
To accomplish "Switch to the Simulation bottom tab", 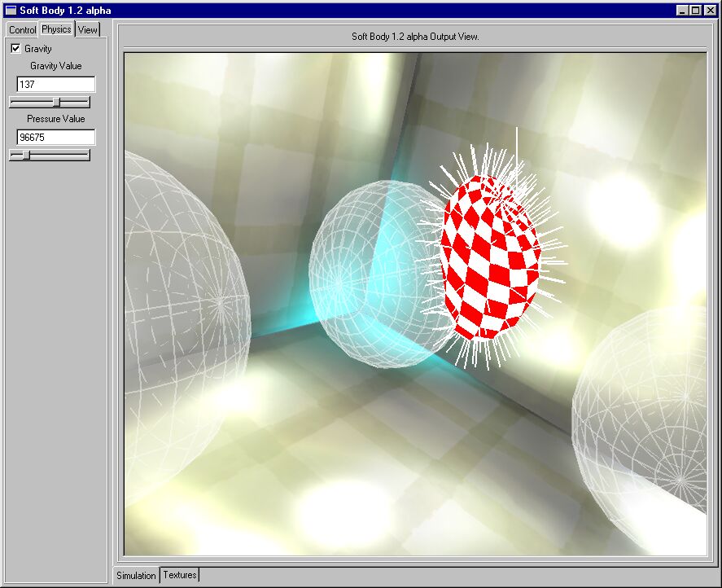I will [136, 576].
